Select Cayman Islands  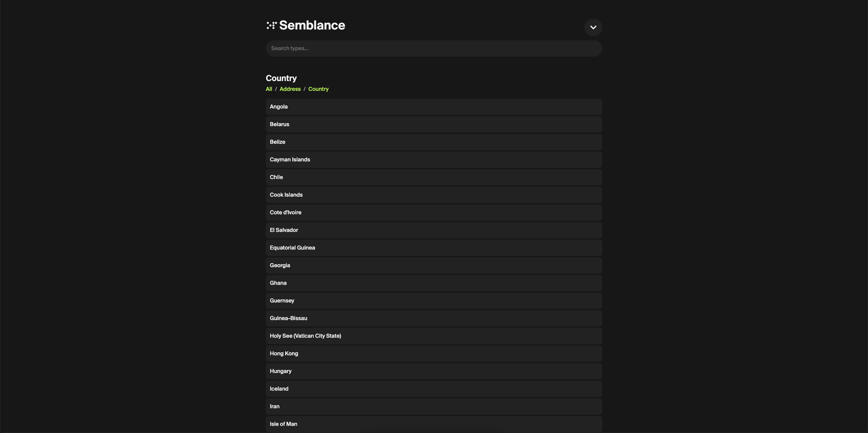point(433,159)
